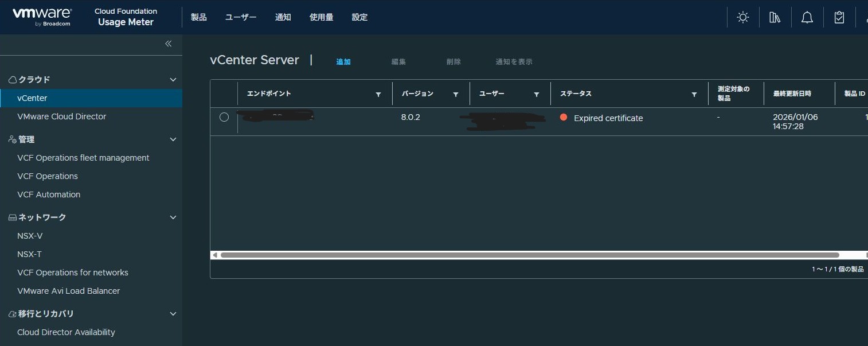Open the clipboard checklist icon
Viewport: 868px width, 346px height.
839,17
